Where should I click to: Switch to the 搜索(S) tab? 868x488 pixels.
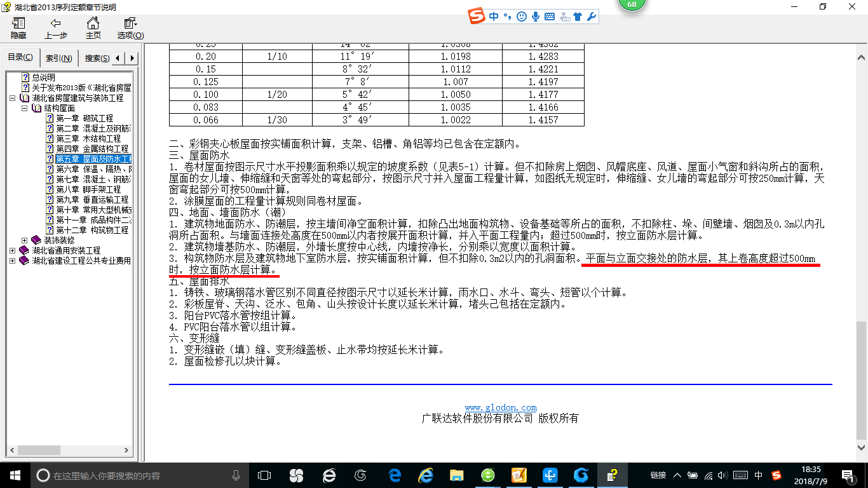point(97,58)
